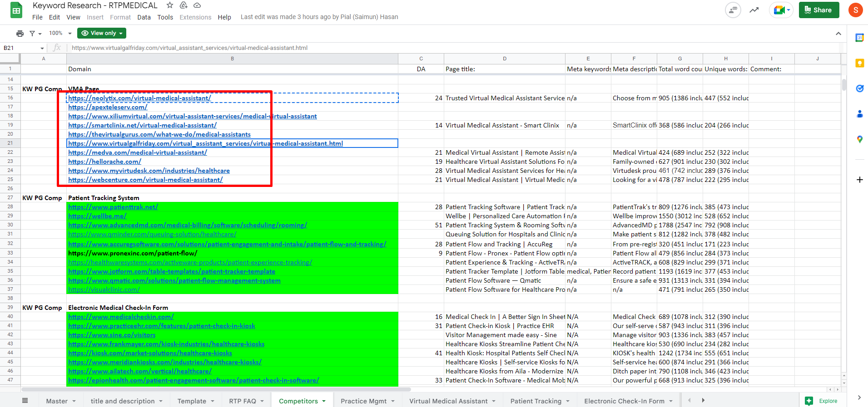
Task: Start a Google Meet call
Action: click(780, 10)
